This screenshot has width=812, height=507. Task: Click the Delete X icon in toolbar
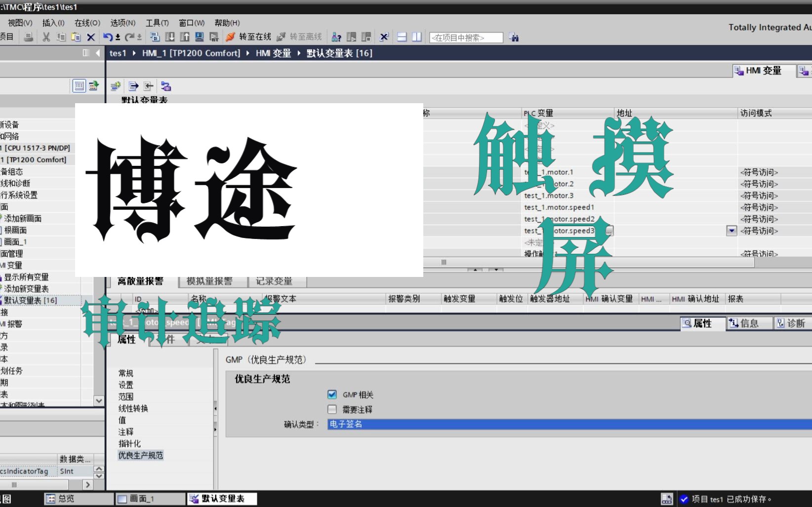(x=91, y=37)
